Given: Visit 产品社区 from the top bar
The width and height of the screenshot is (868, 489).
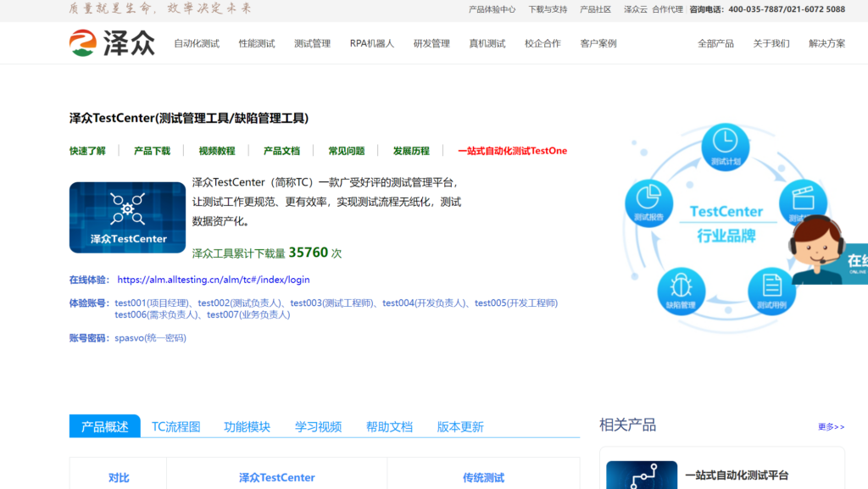Looking at the screenshot, I should 596,9.
